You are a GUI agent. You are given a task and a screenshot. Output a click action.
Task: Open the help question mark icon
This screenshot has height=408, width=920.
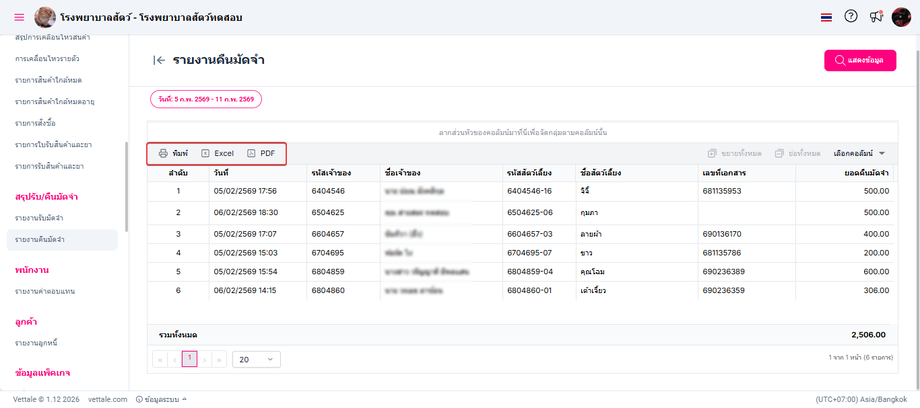click(x=851, y=16)
